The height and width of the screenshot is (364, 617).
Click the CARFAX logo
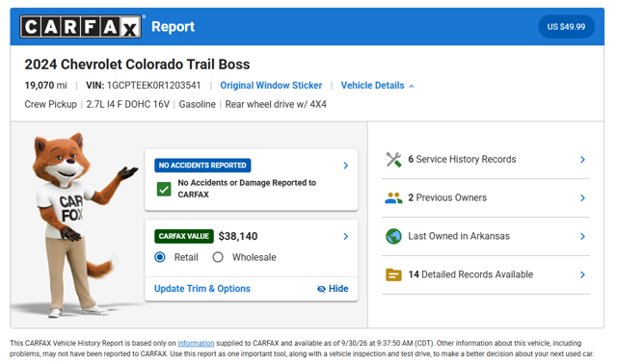tap(81, 27)
